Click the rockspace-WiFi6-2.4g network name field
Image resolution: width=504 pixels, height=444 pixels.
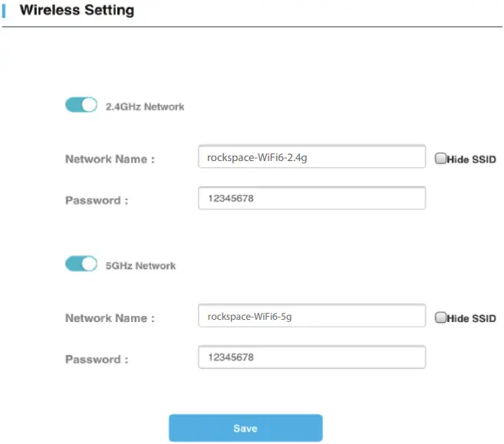[311, 157]
